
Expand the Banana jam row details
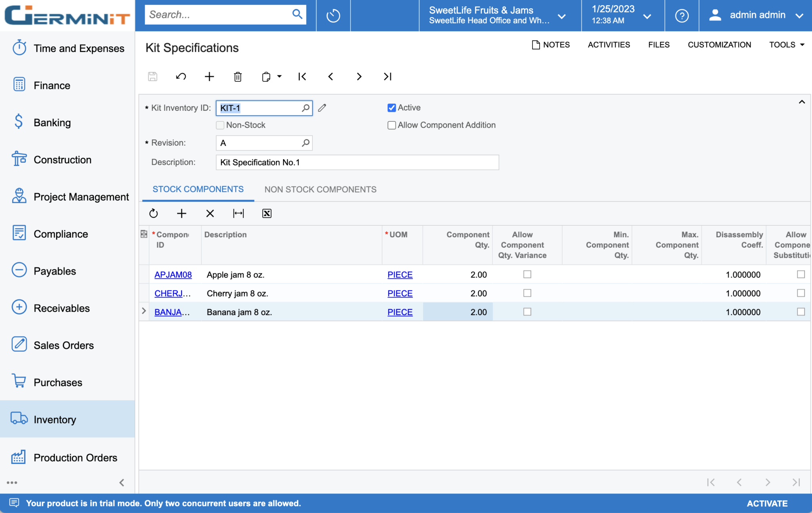[x=144, y=311]
